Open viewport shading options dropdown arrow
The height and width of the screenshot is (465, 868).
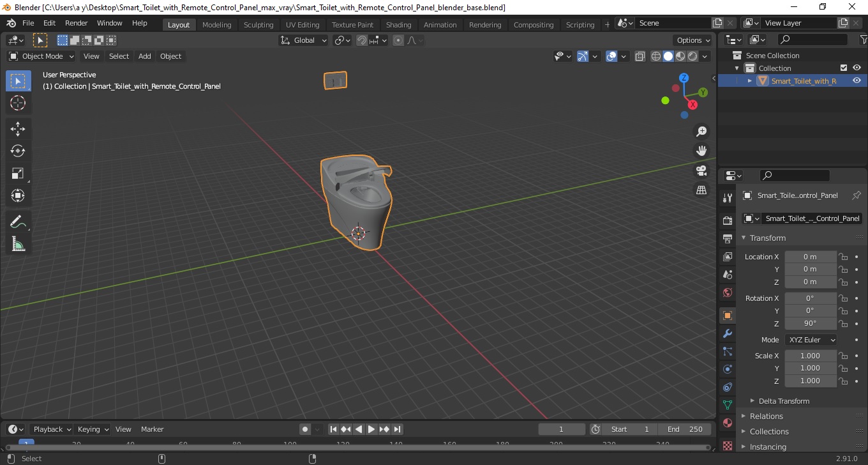click(x=705, y=56)
